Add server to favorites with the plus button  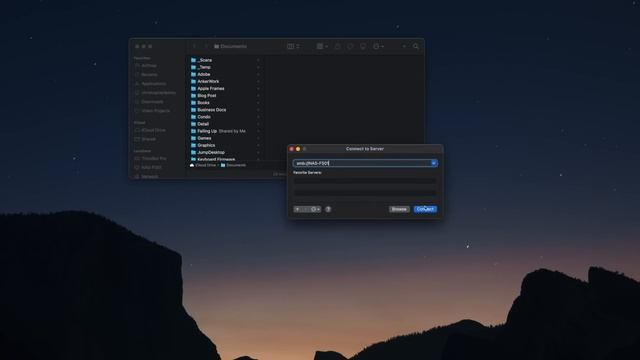click(297, 209)
